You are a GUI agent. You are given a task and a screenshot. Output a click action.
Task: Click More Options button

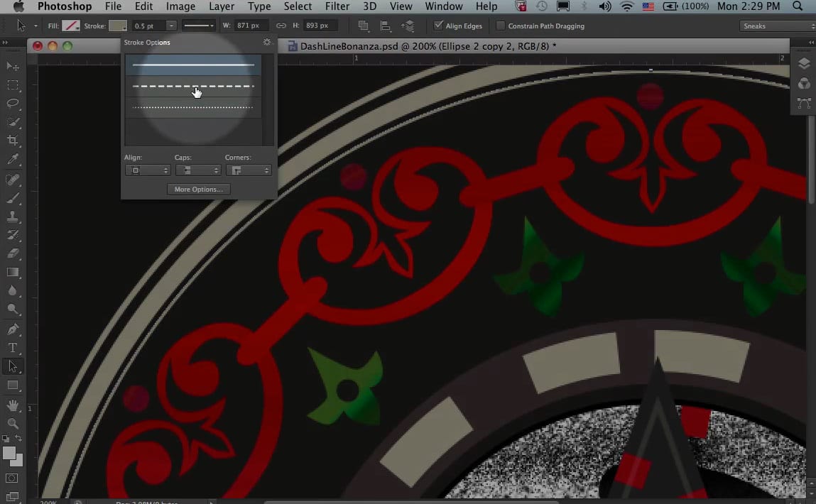click(198, 190)
